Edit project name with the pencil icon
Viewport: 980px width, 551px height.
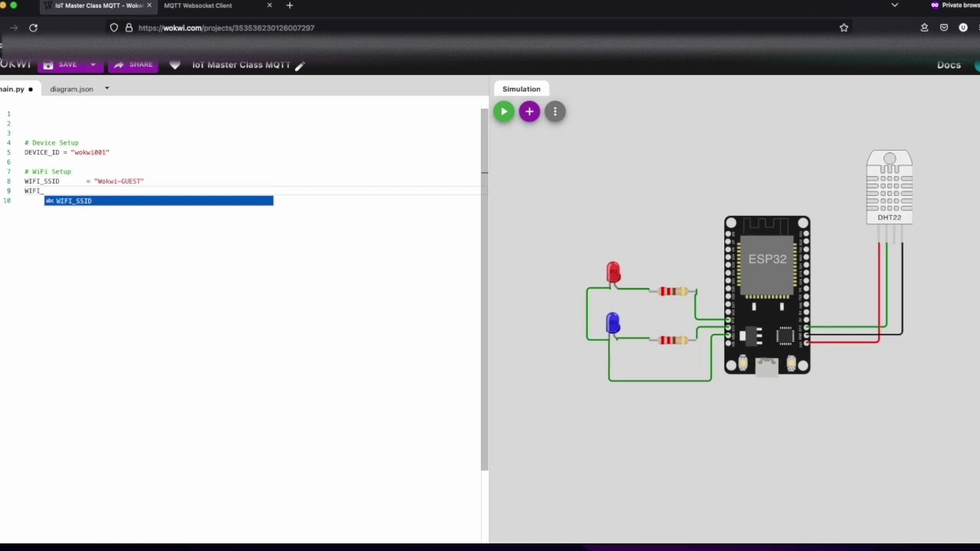pyautogui.click(x=299, y=66)
